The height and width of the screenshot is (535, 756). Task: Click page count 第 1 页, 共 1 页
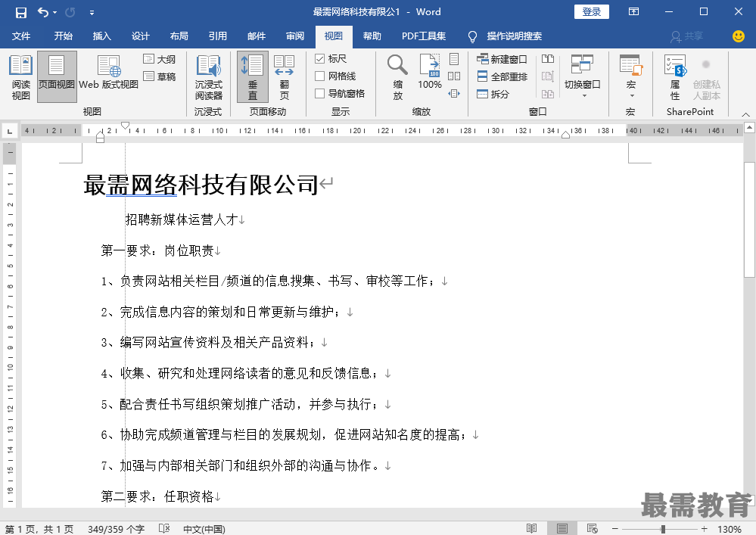[39, 529]
